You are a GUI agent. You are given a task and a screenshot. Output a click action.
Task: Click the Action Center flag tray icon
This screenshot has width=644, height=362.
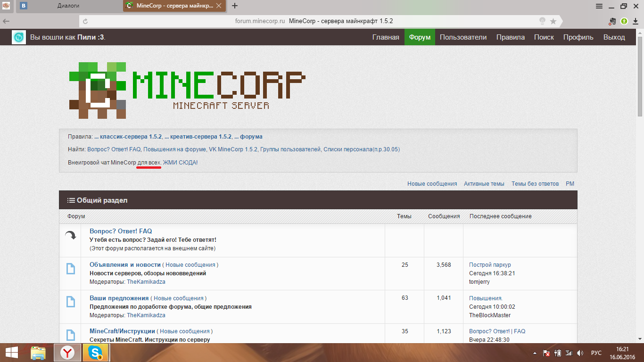point(547,353)
